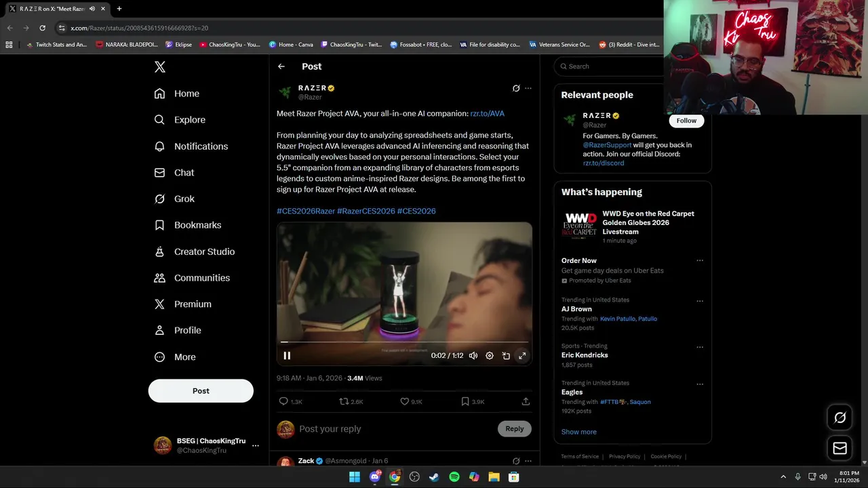Open Windows Start menu
The image size is (868, 488).
354,477
